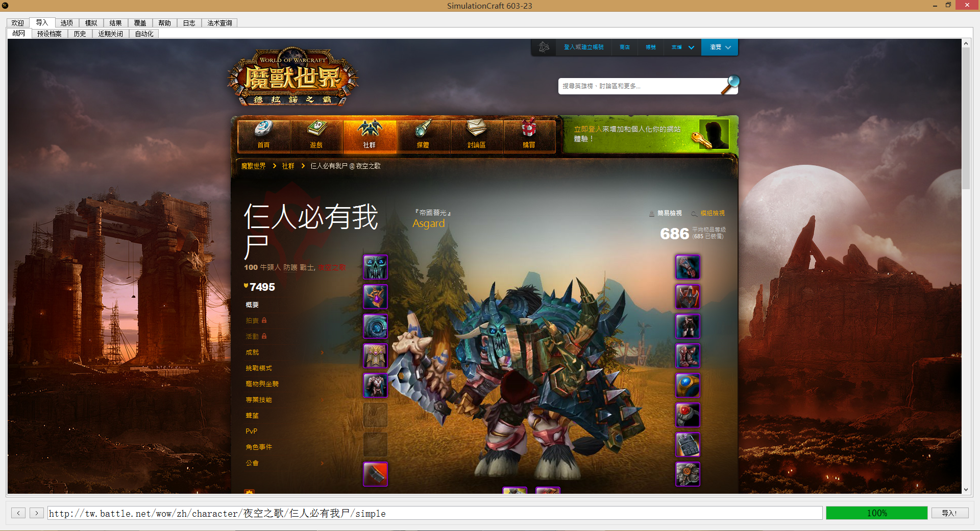Click the skull helmet equipment icon
Image resolution: width=980 pixels, height=531 pixels.
point(375,267)
